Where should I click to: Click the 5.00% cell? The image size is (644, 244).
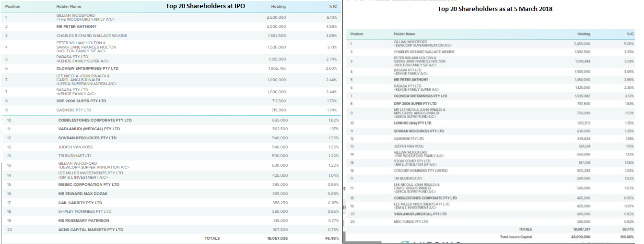629,44
